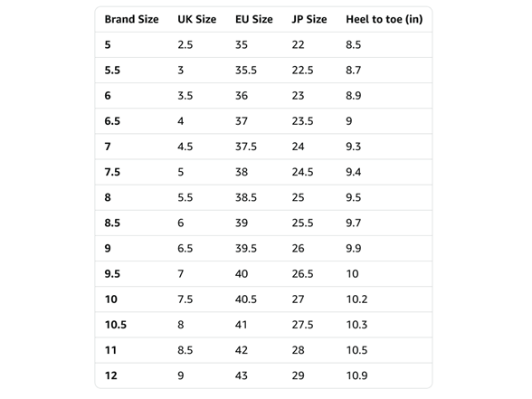Select the EU size 40.5 cell
The height and width of the screenshot is (399, 532).
[246, 299]
